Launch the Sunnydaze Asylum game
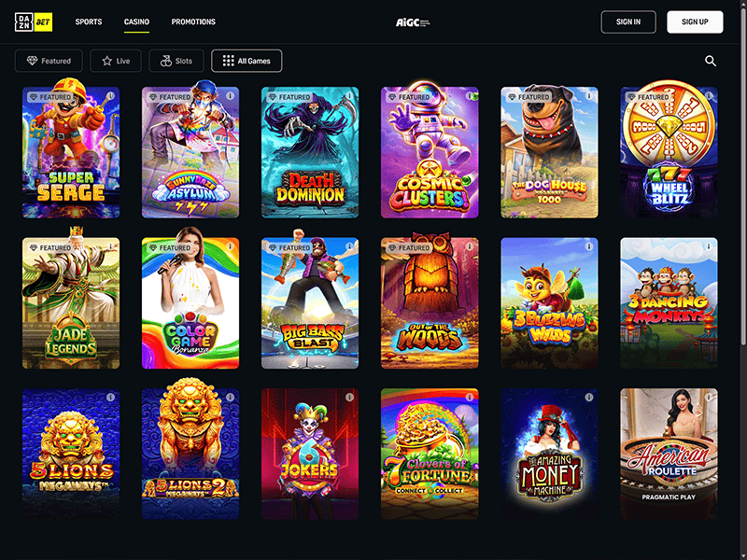This screenshot has width=747, height=560. click(x=190, y=152)
